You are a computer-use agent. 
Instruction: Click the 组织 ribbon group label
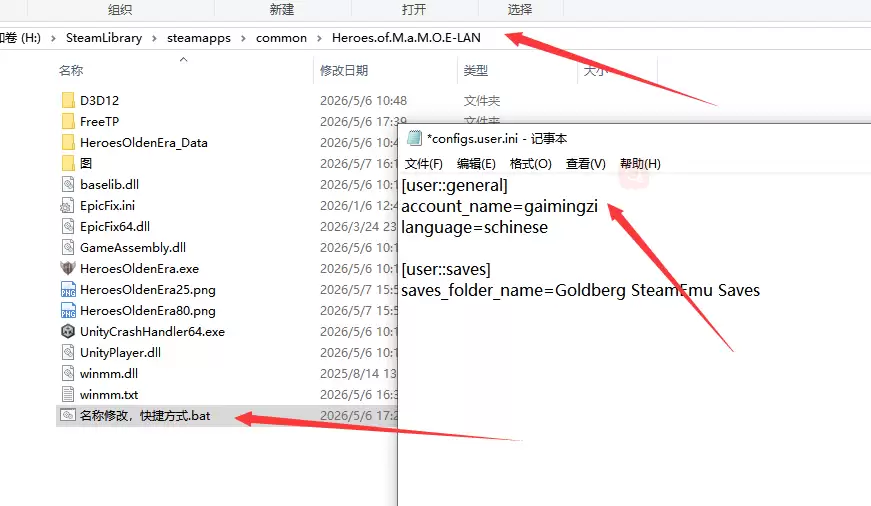(x=120, y=9)
